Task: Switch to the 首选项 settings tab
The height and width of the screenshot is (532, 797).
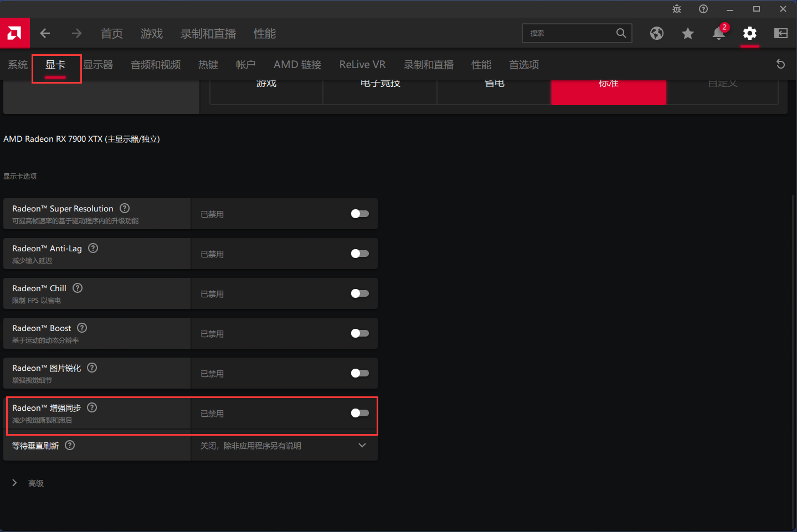Action: tap(524, 65)
